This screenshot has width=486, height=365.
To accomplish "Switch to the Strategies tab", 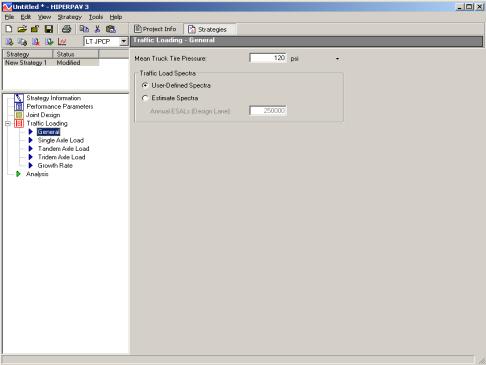I will click(209, 29).
